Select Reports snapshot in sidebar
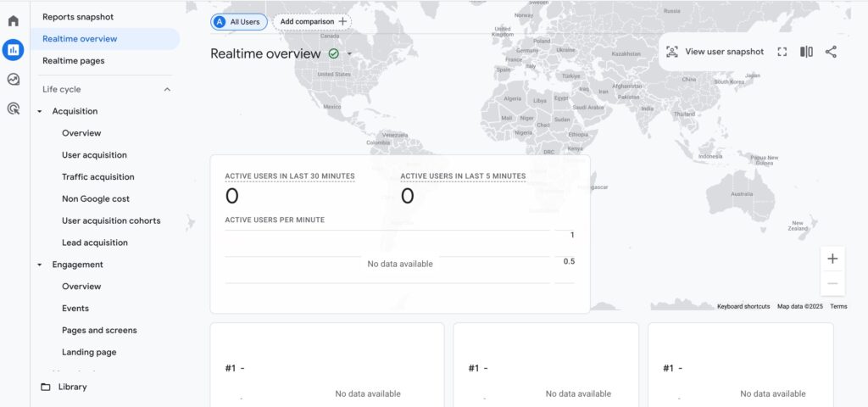The image size is (868, 407). pyautogui.click(x=78, y=17)
